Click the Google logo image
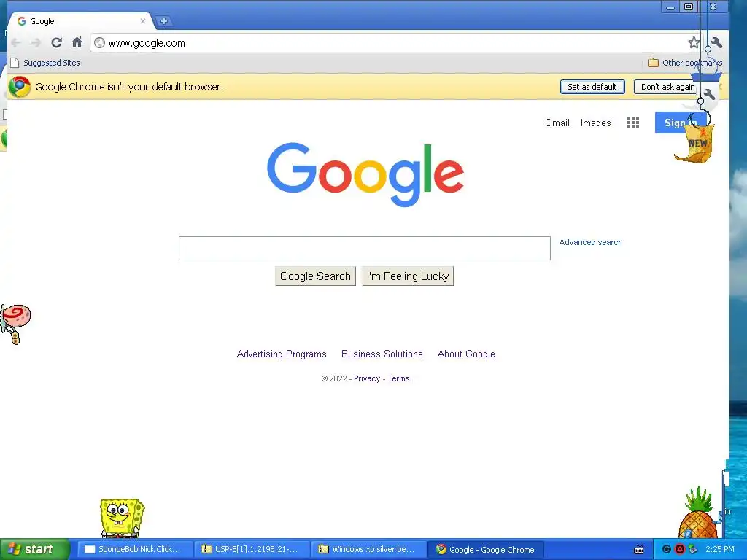Image resolution: width=747 pixels, height=560 pixels. [365, 174]
